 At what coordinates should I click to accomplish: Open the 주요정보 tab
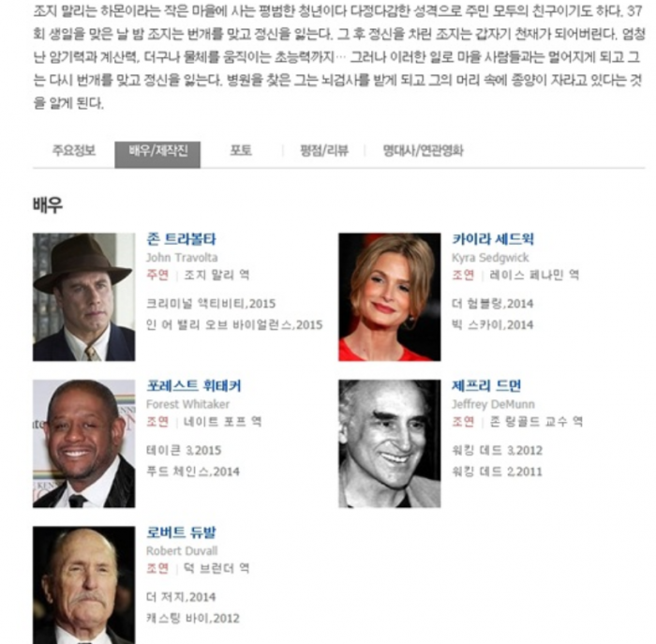click(74, 151)
